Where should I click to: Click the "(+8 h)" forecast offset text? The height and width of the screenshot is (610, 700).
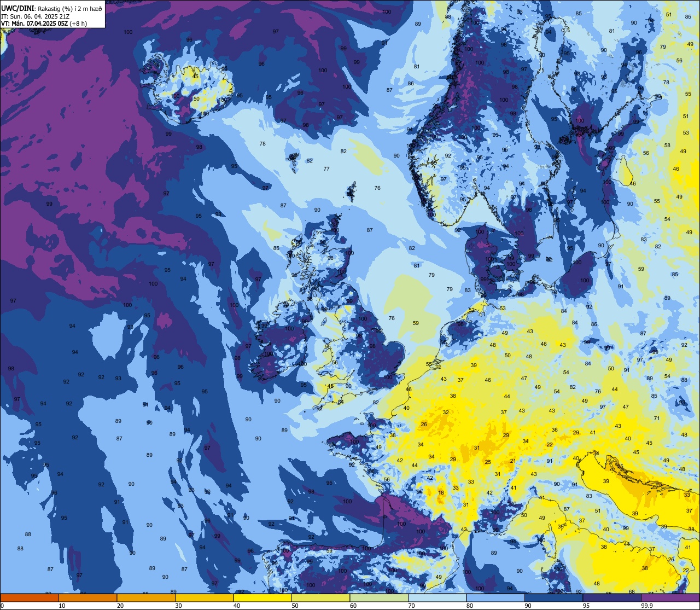[x=78, y=24]
